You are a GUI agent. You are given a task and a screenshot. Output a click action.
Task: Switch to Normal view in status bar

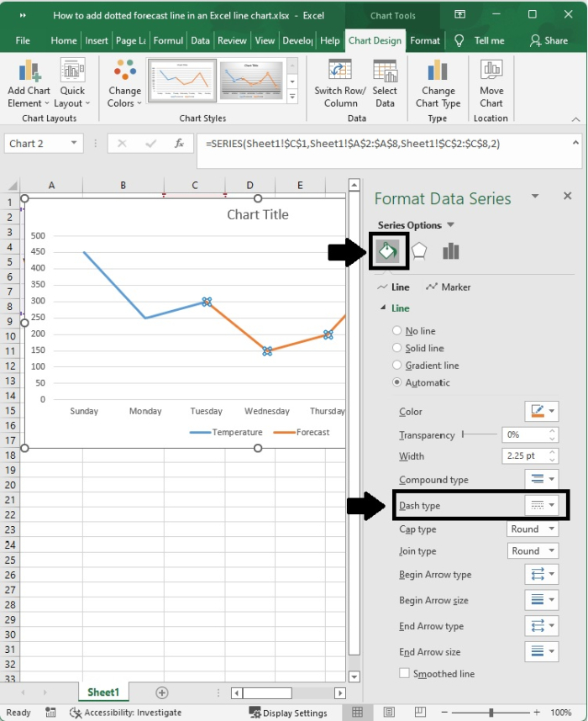(357, 713)
